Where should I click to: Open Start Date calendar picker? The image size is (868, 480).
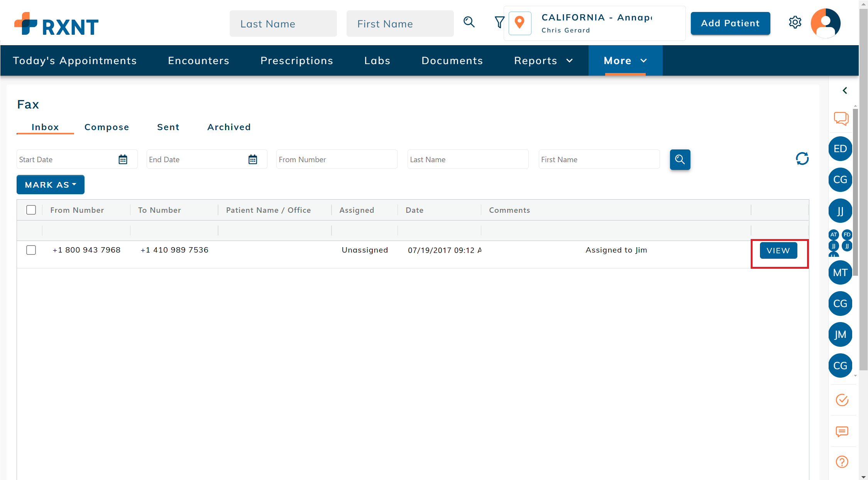point(123,159)
